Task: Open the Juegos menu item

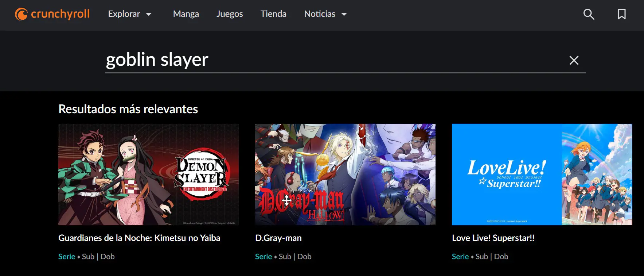Action: (x=230, y=14)
